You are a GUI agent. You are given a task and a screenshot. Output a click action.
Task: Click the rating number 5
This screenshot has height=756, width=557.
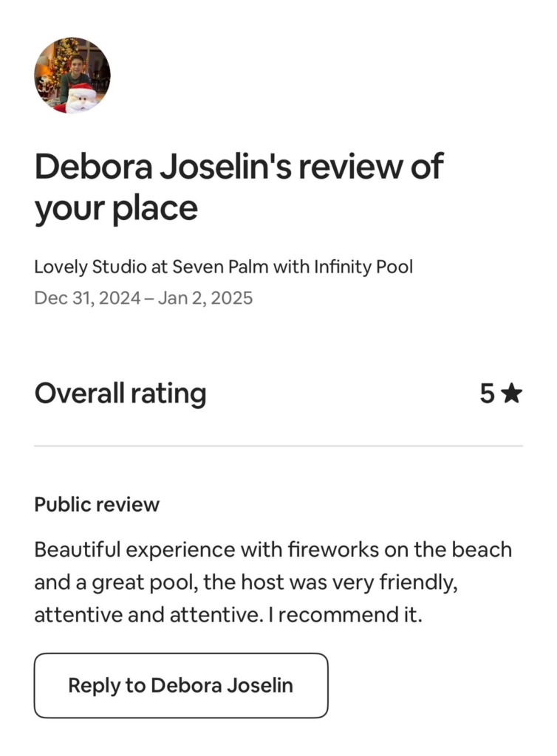487,394
